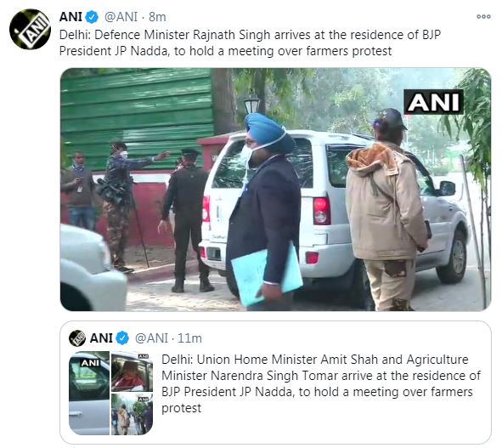Click empty area of quoted tweet card below text

click(320, 429)
